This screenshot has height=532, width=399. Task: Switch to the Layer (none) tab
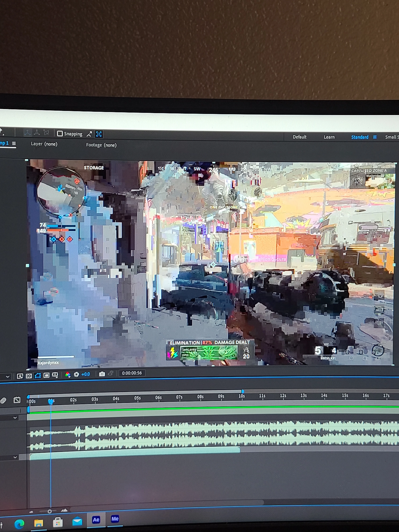click(44, 144)
